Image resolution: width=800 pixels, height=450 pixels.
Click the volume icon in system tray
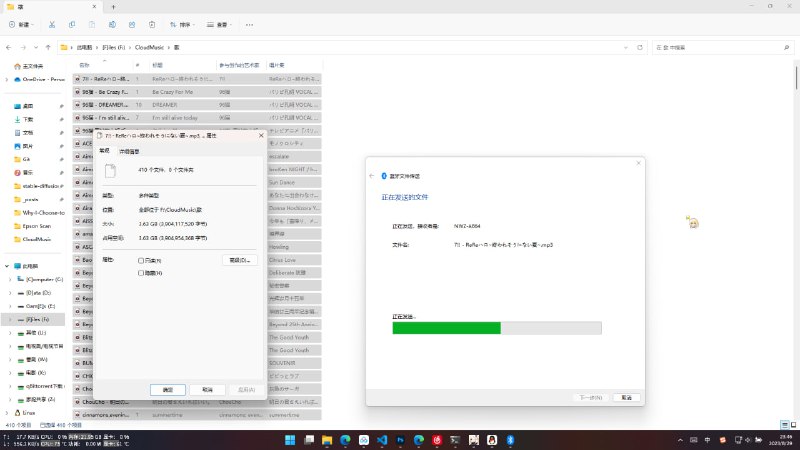pyautogui.click(x=747, y=440)
